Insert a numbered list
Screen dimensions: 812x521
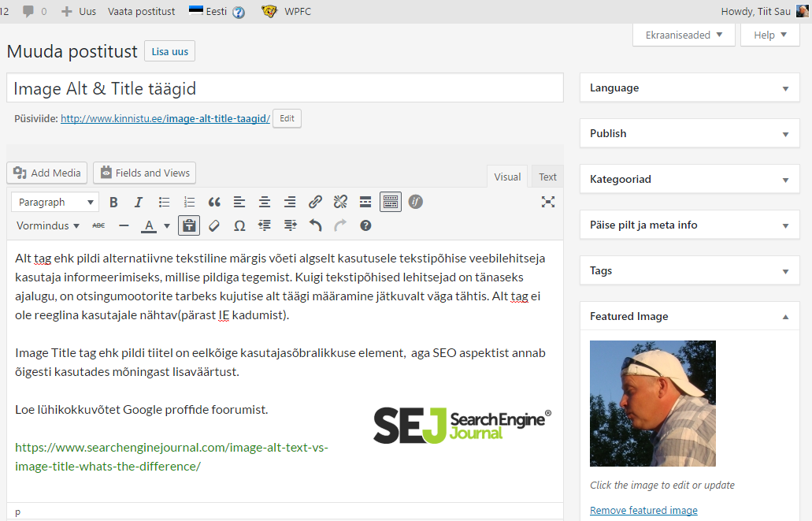pos(189,203)
